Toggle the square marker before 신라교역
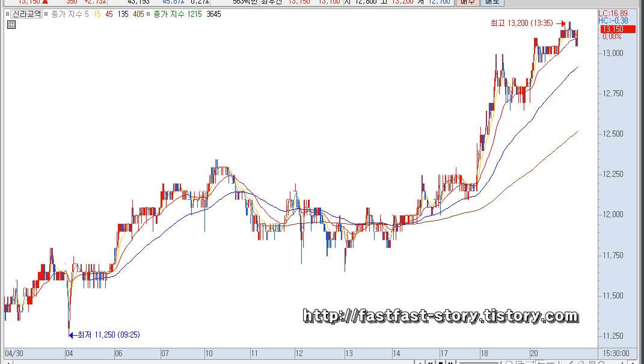644x364 pixels. coord(7,14)
